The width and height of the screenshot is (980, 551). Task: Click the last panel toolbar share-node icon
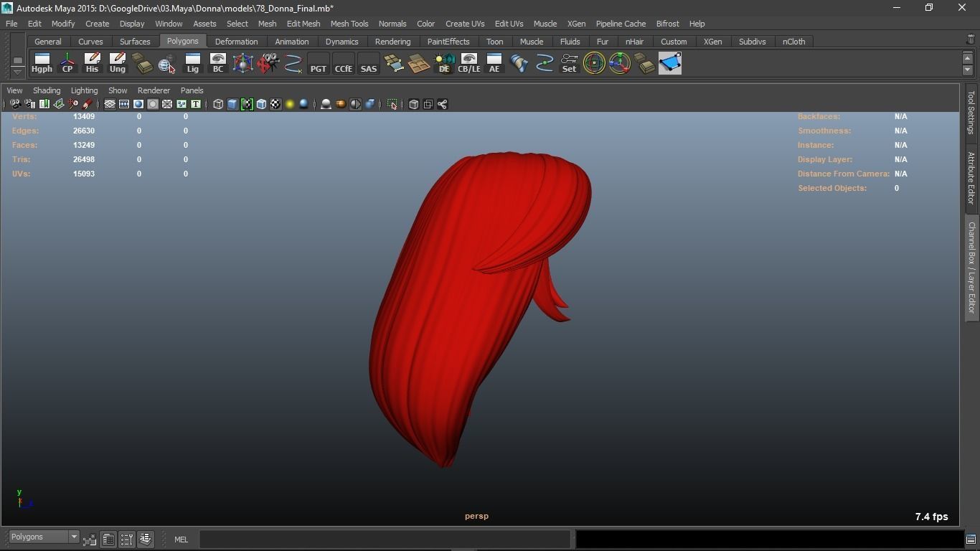coord(442,104)
